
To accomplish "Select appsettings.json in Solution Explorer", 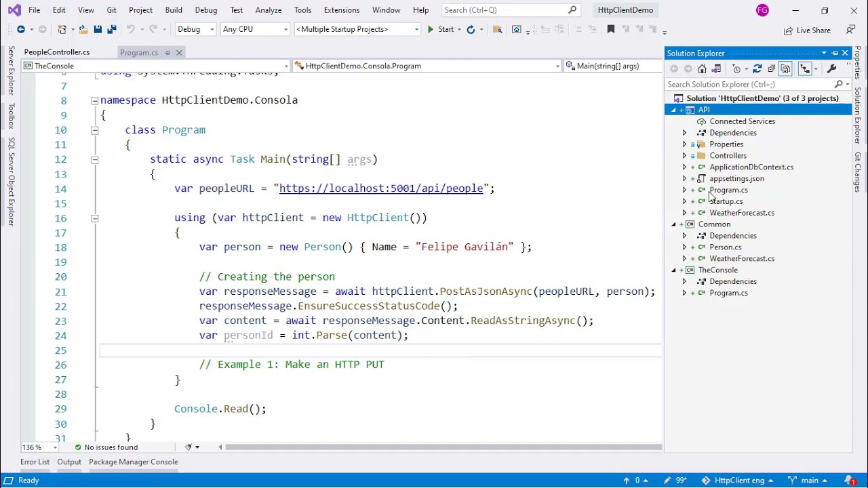I will (736, 179).
